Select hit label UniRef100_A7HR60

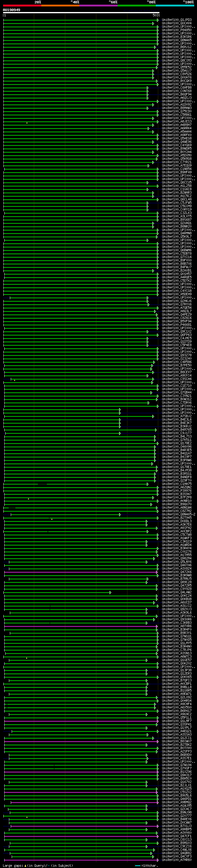[177, 860]
